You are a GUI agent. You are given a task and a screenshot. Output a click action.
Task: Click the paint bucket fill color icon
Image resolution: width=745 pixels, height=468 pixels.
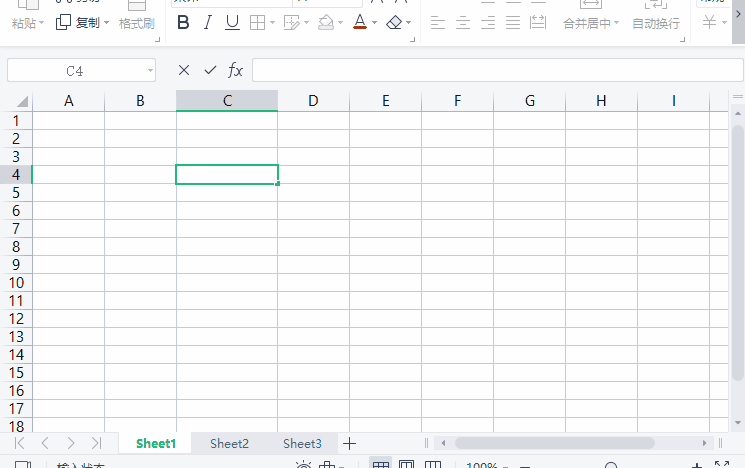[x=325, y=22]
